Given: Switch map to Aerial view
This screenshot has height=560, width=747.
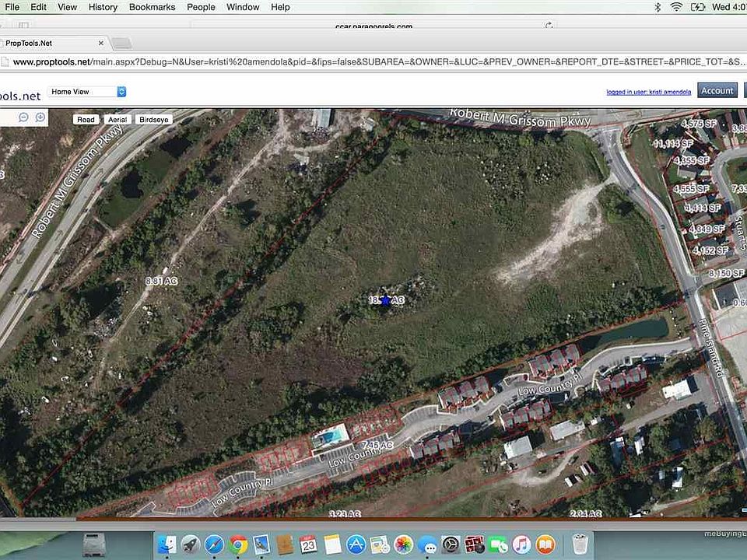Looking at the screenshot, I should pyautogui.click(x=117, y=120).
